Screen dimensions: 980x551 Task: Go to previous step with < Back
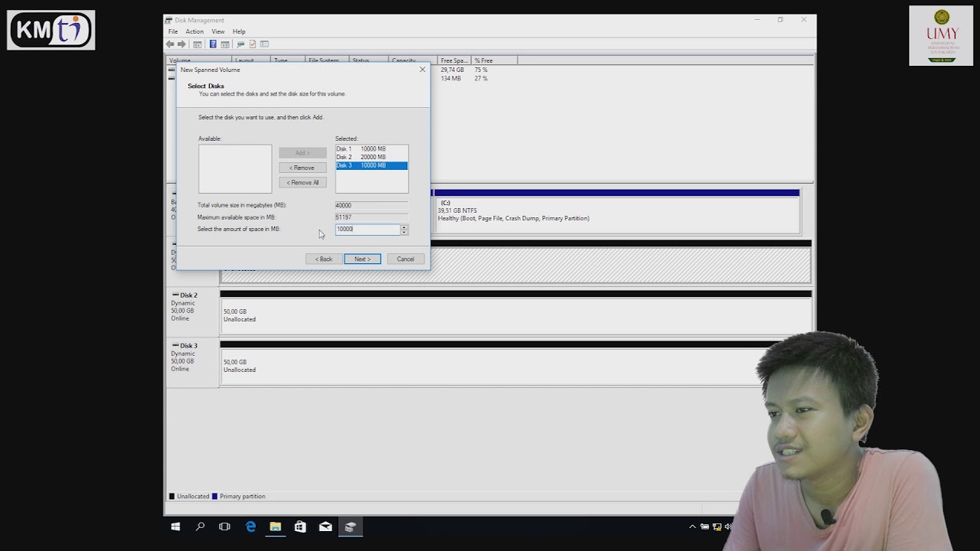(x=324, y=259)
